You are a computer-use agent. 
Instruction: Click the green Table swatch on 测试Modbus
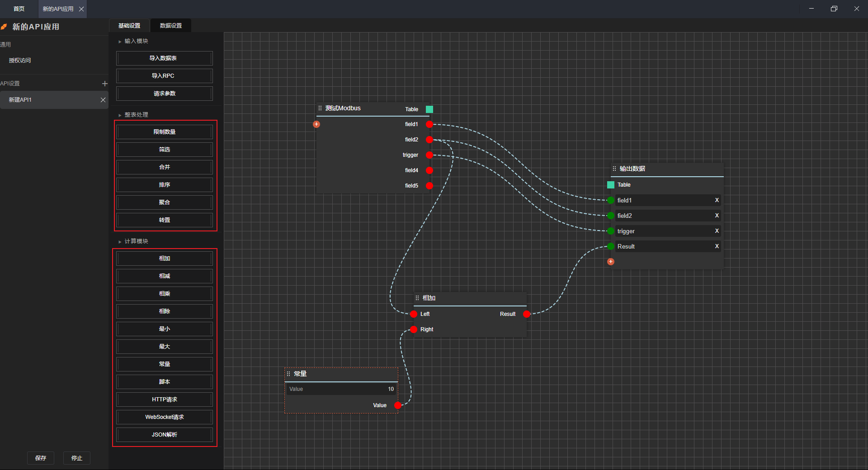point(429,109)
